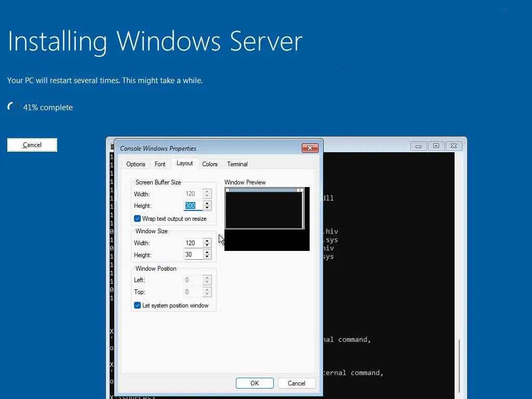Increase Screen Buffer Height with up arrow
Viewport: 532px width, 399px height.
click(x=207, y=203)
